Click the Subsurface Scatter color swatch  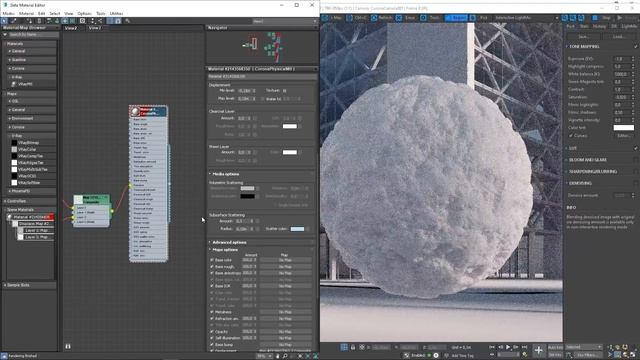(297, 229)
